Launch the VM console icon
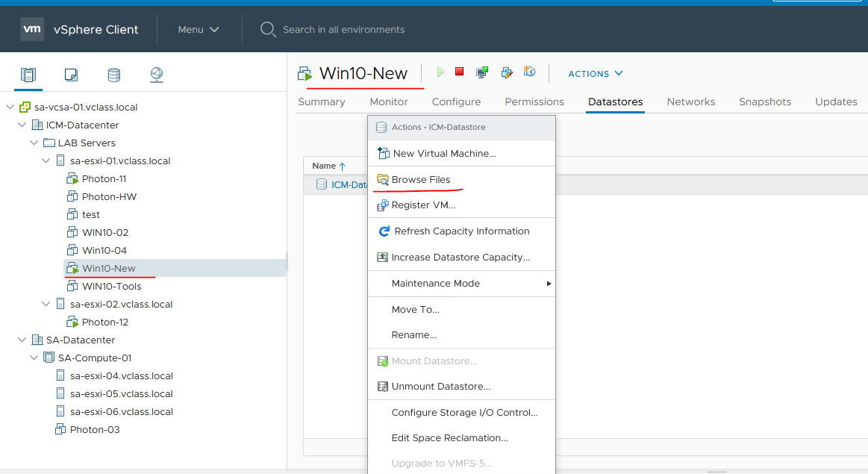Screen dimensions: 868x474 [482, 72]
